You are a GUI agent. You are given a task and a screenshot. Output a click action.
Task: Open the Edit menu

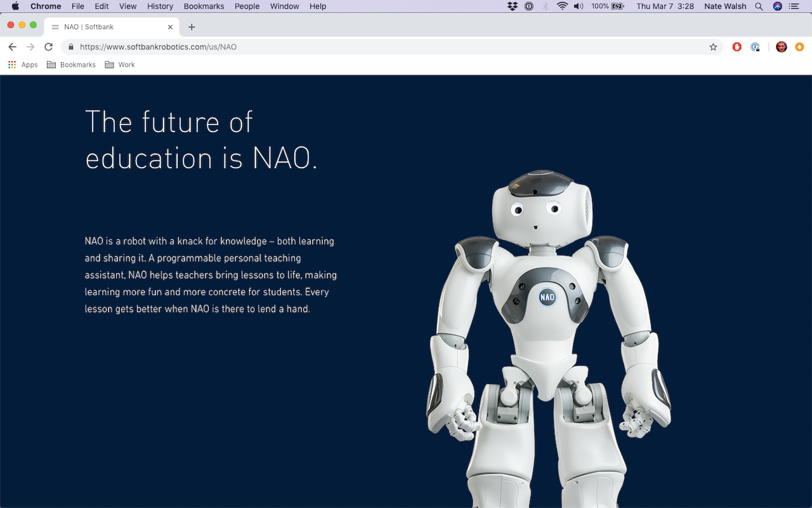click(101, 6)
